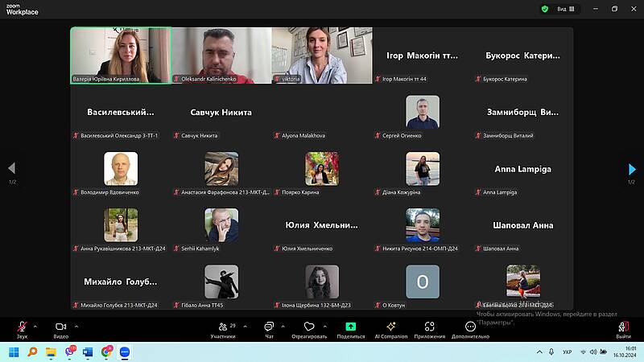This screenshot has height=362, width=644.
Task: Open the Участники participants panel
Action: click(223, 330)
